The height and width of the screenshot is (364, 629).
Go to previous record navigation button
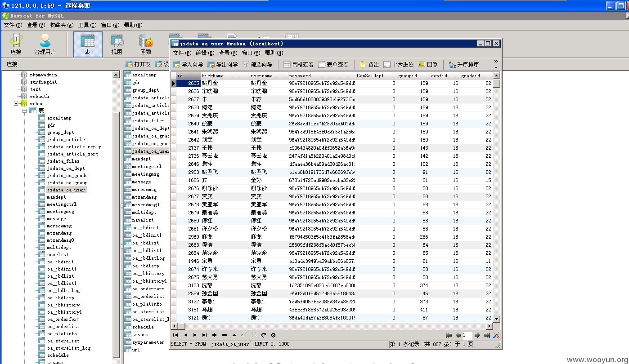coord(185,335)
